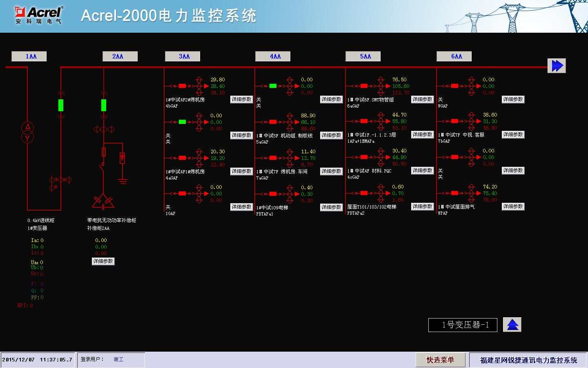Open 详细参数 for feeder PDTAPa1
This screenshot has width=588, height=368.
pos(332,207)
